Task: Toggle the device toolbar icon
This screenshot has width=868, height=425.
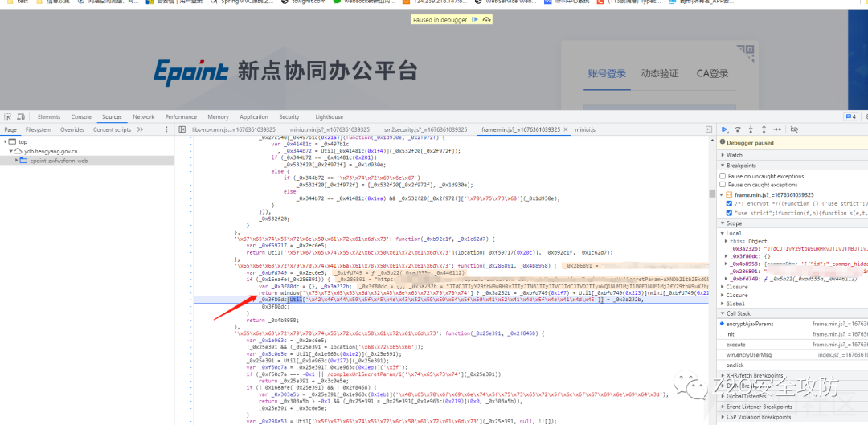Action: [20, 116]
